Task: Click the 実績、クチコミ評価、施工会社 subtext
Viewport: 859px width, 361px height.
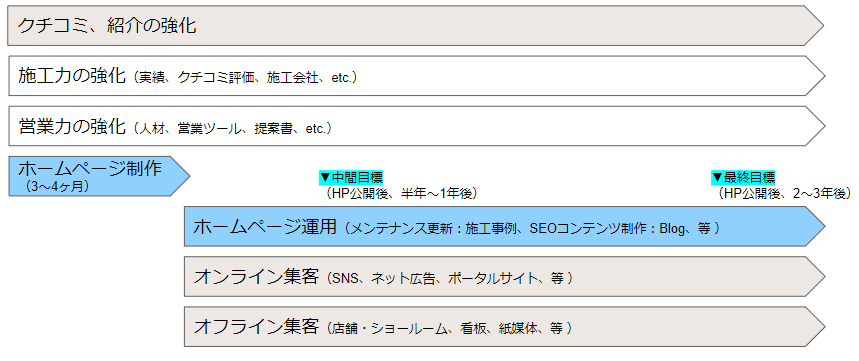Action: point(230,78)
